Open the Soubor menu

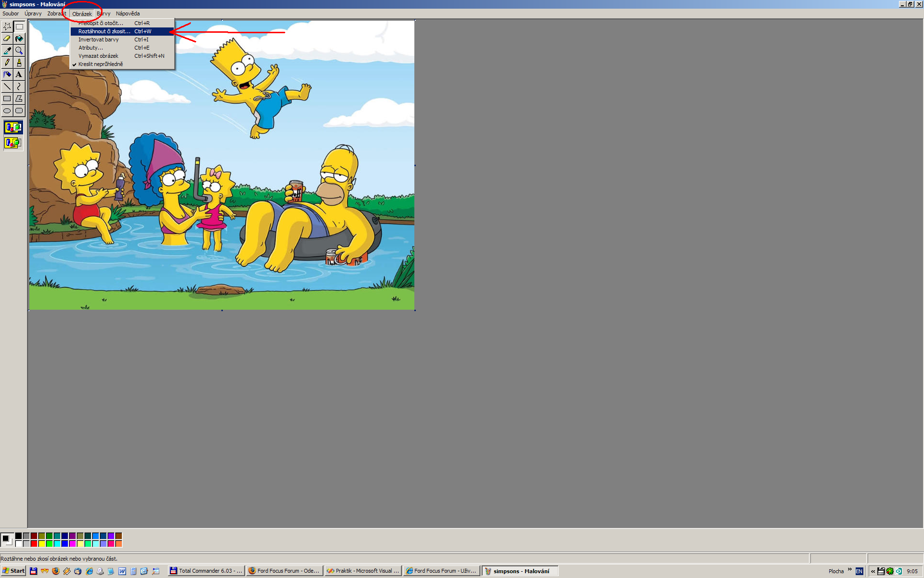tap(11, 13)
